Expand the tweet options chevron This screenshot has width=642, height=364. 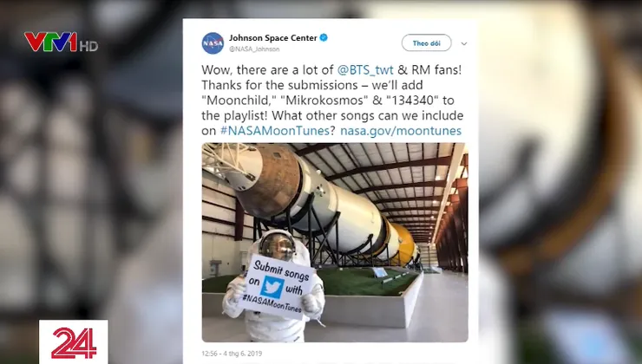pos(464,43)
